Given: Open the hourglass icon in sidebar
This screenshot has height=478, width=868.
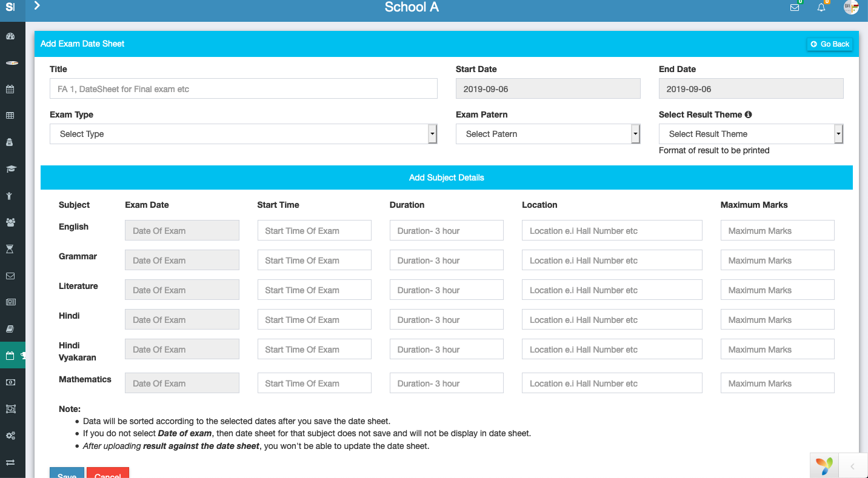Looking at the screenshot, I should pos(10,249).
